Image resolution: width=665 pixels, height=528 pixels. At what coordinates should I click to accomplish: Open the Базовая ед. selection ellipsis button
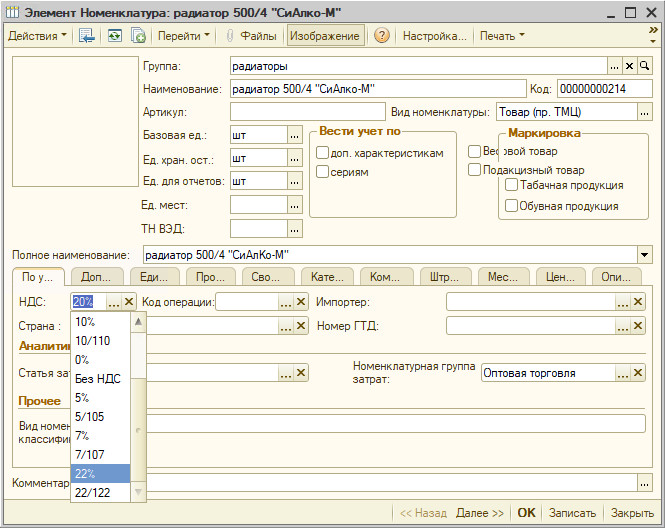pos(294,134)
